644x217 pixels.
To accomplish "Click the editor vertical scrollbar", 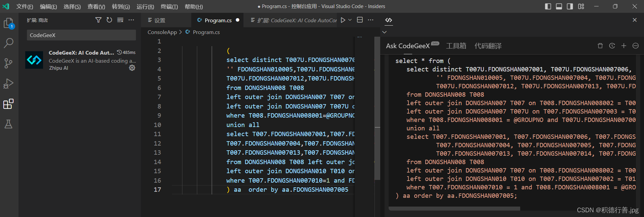I will tap(378, 108).
